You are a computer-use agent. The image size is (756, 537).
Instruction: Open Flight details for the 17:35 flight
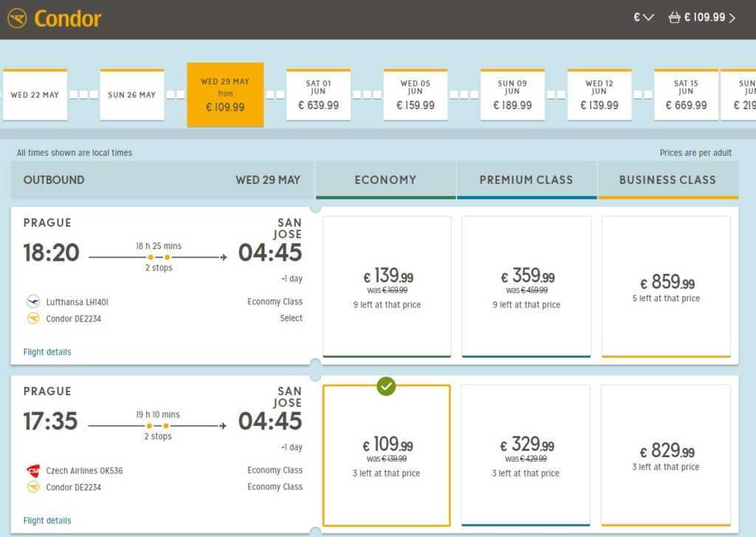pyautogui.click(x=47, y=520)
